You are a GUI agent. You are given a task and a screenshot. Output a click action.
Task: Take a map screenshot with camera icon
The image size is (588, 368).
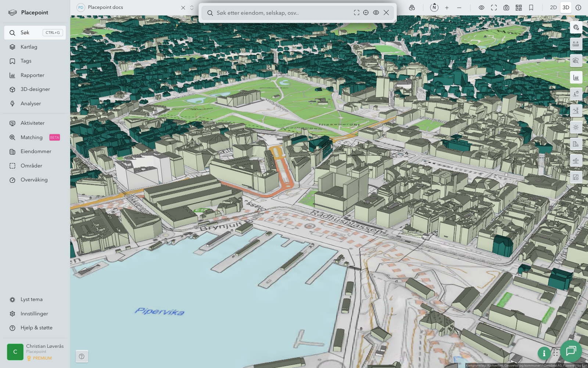coord(506,7)
